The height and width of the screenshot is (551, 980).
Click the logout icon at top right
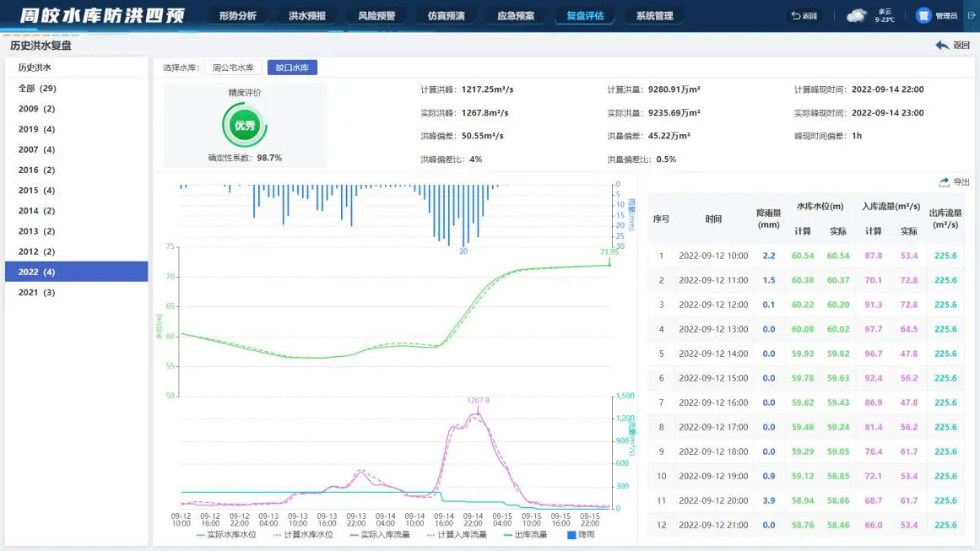point(969,15)
